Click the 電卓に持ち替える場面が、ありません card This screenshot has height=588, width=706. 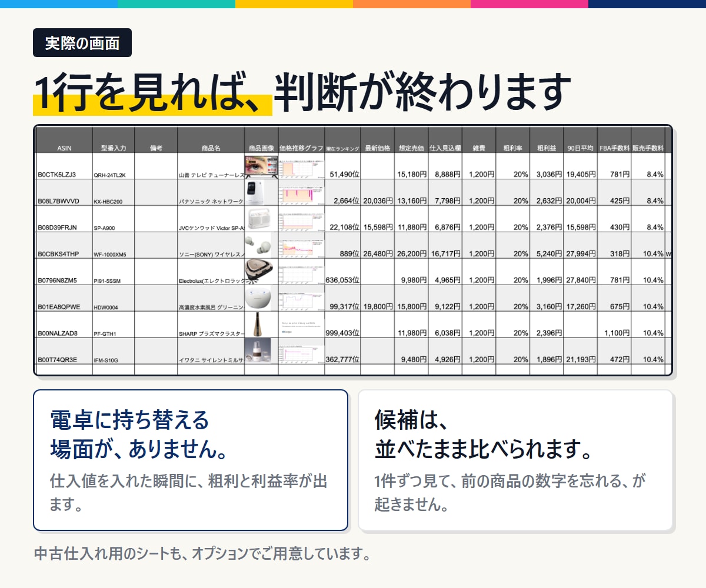tap(191, 460)
